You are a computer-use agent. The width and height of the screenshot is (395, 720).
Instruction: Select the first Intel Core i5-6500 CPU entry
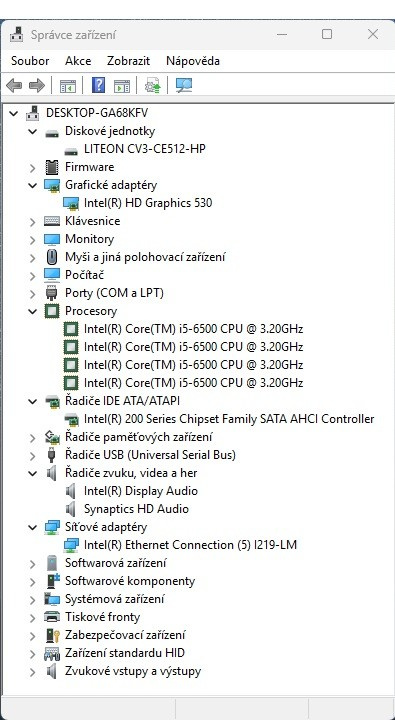193,329
